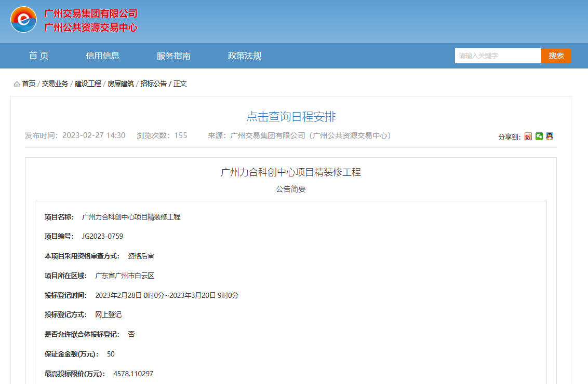Focus the keyword search input field
This screenshot has height=384, width=588.
point(498,56)
